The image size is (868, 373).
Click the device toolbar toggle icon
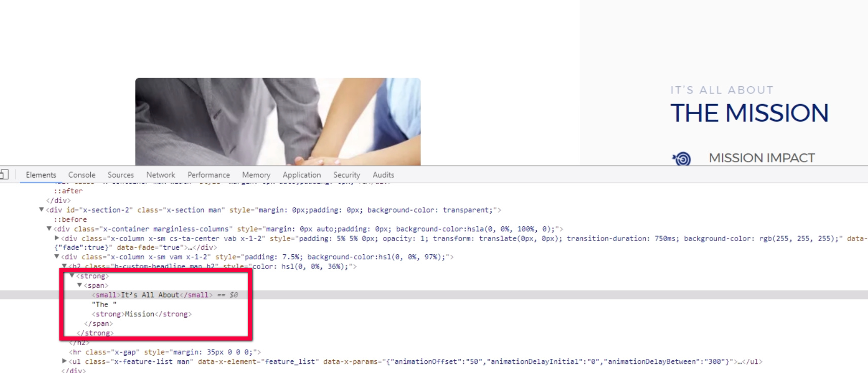point(4,175)
